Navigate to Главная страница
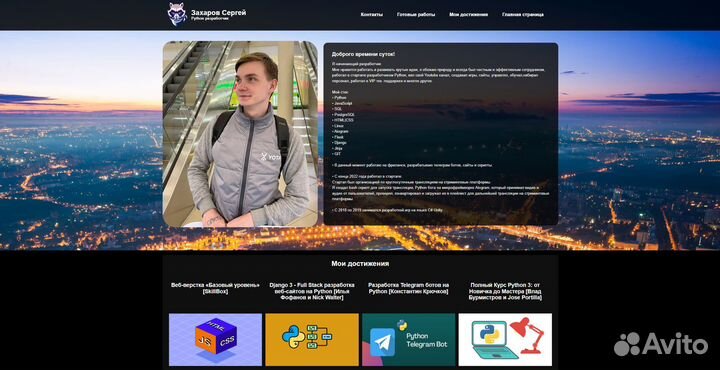The width and height of the screenshot is (720, 370). point(523,14)
